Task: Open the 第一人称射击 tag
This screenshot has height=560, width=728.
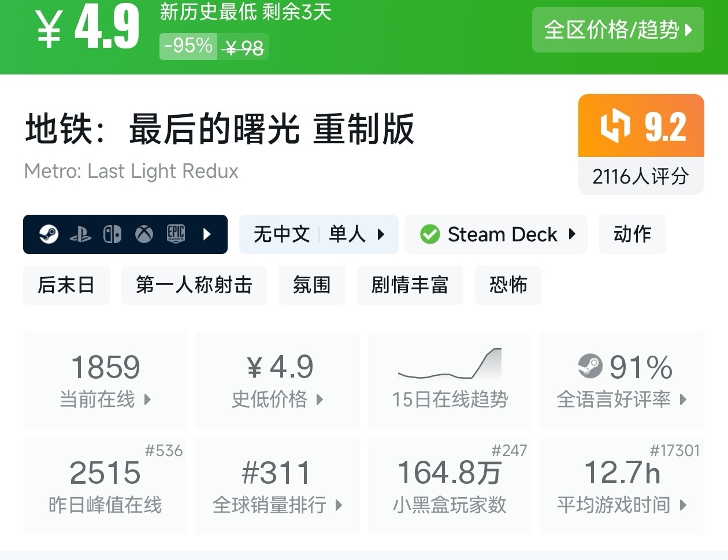Action: (194, 285)
